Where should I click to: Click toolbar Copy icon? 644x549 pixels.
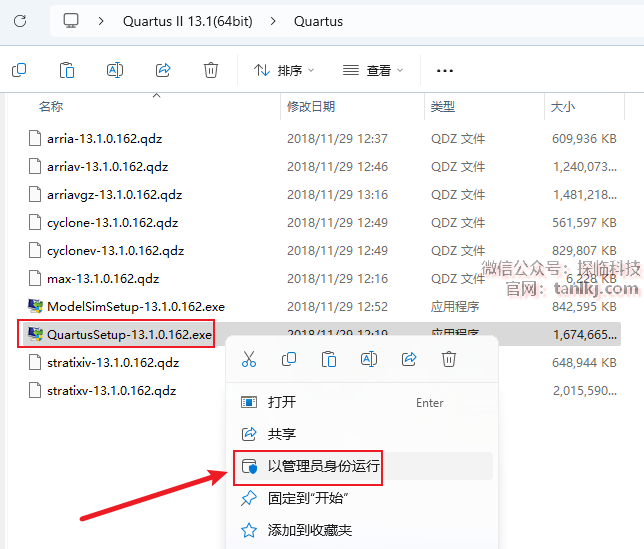pos(19,70)
